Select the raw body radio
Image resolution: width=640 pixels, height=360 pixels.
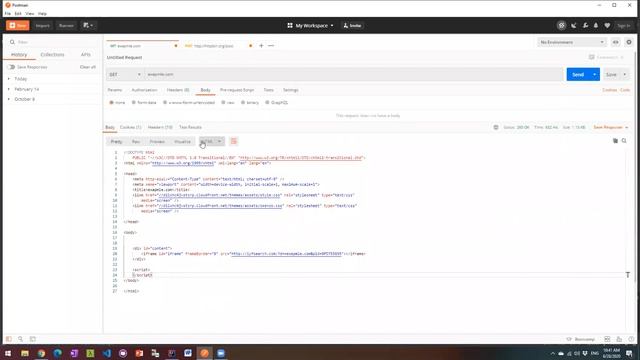[223, 102]
